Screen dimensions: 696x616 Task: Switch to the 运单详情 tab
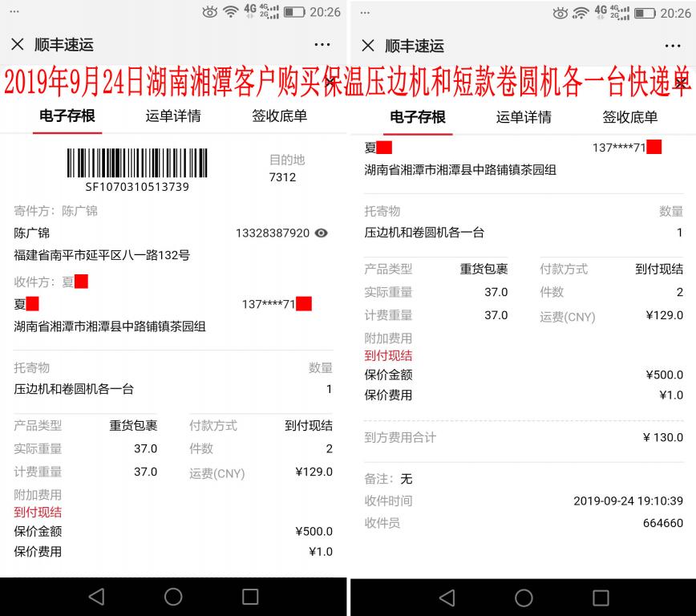point(172,115)
